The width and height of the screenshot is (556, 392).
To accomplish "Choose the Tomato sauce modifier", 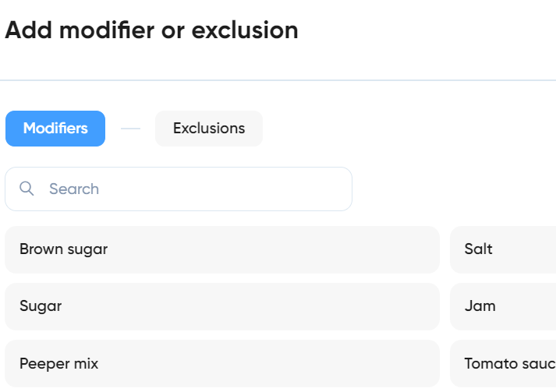I will 503,364.
